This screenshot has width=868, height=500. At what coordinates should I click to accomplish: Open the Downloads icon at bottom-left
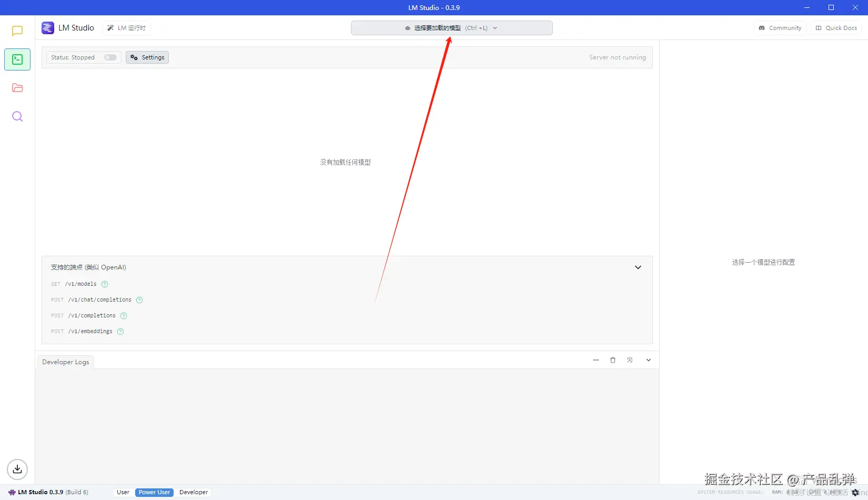click(x=17, y=469)
